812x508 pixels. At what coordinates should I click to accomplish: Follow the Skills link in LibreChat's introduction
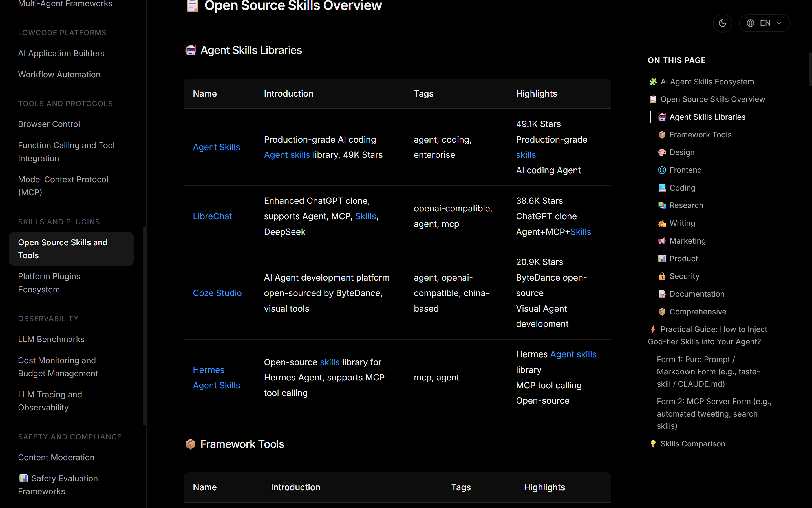[365, 216]
